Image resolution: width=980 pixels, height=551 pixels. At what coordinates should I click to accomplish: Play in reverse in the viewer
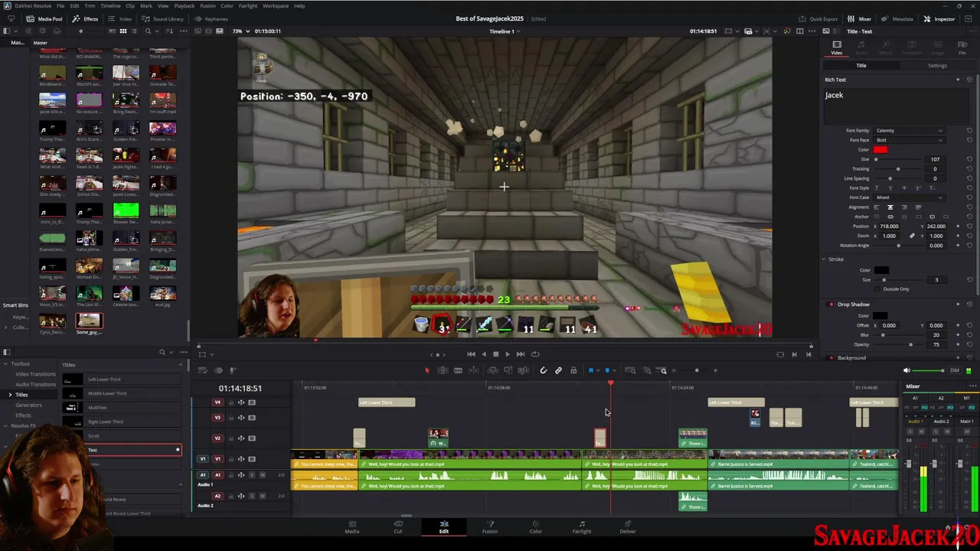[483, 354]
